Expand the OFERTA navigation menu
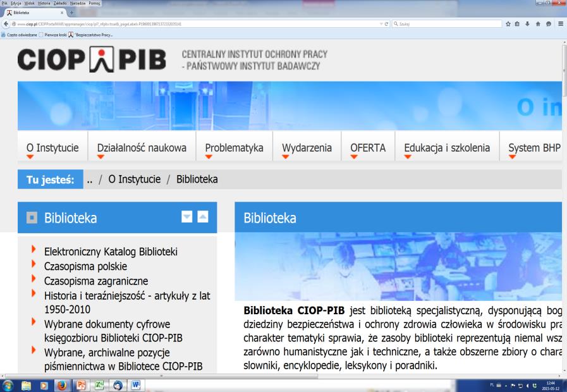567x392 pixels. tap(368, 149)
